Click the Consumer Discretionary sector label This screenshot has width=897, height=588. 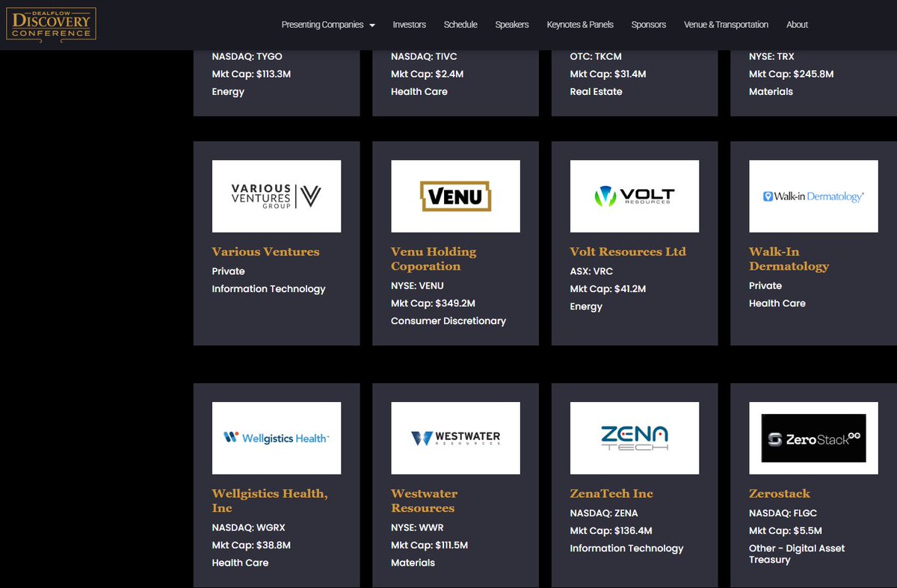[449, 321]
